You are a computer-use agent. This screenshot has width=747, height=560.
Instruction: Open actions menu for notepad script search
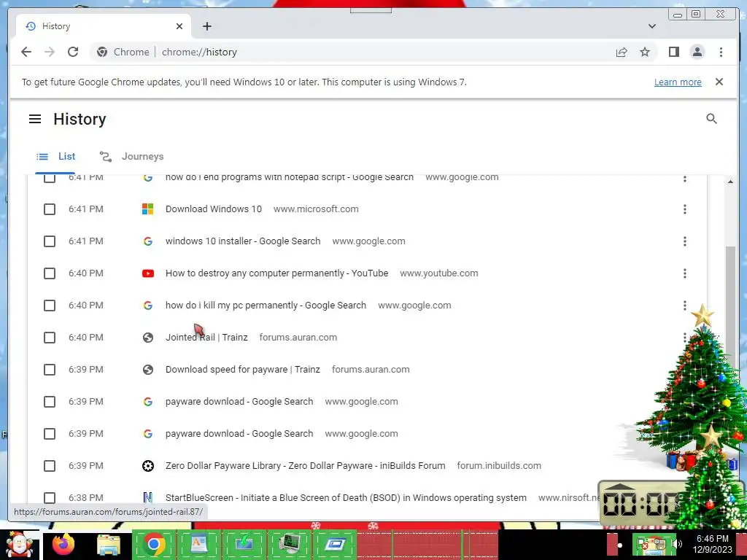pos(684,179)
